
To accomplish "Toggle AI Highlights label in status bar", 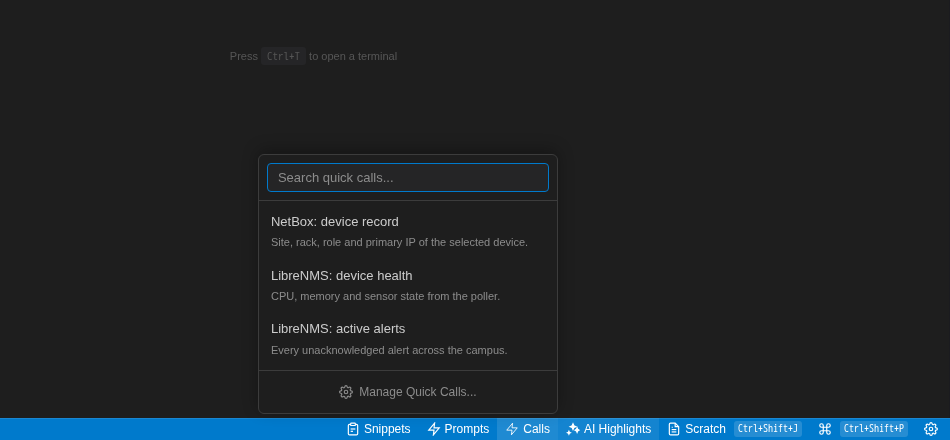I will 617,429.
